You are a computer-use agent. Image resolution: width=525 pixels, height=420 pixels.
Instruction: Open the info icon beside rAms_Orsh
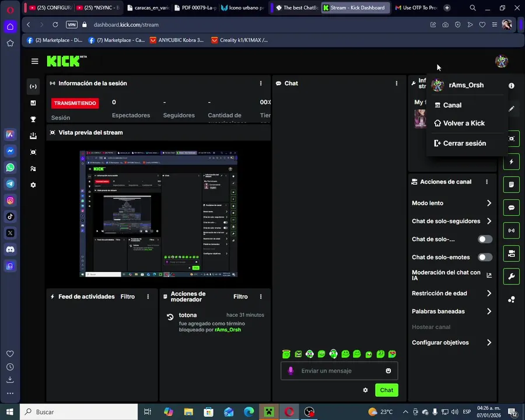point(511,86)
